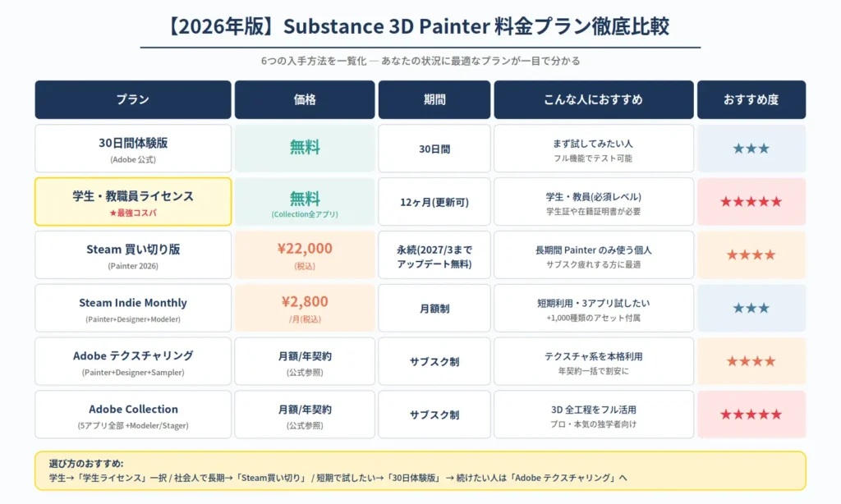The height and width of the screenshot is (504, 841).
Task: Select the 30日間体験版 plan cell
Action: coord(133,149)
